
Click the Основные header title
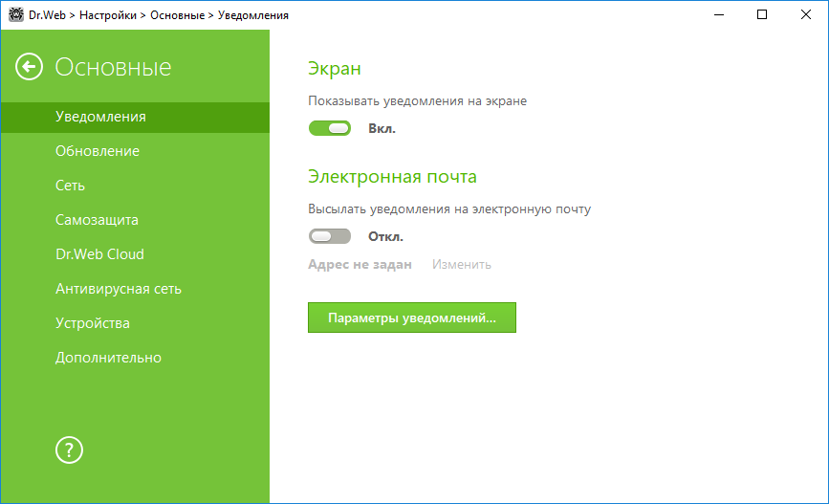[113, 67]
